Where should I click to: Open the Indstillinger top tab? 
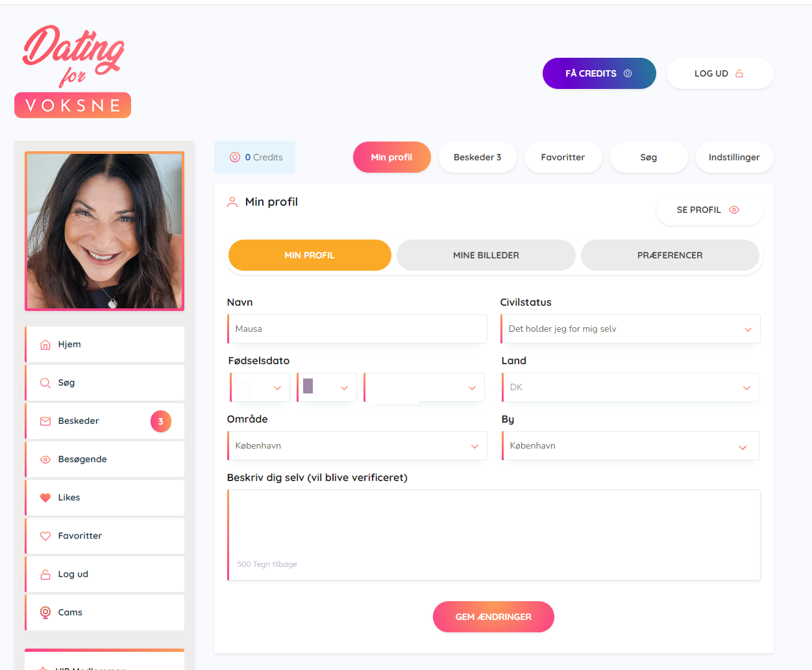tap(735, 157)
